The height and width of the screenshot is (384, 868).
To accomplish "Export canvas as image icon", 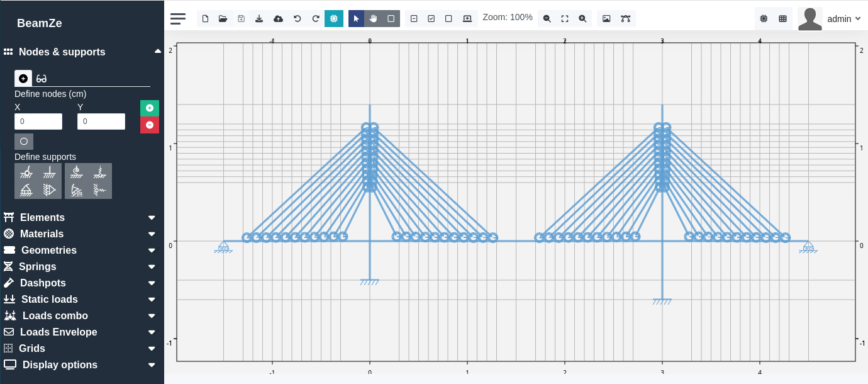I will (606, 19).
